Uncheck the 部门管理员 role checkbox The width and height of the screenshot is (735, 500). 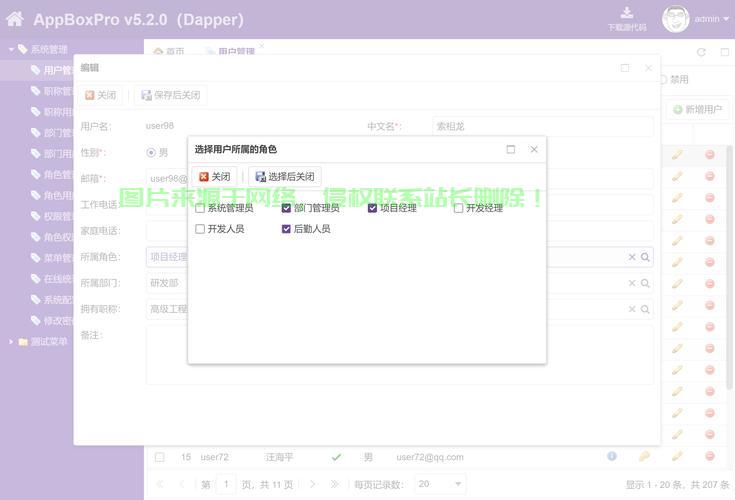(287, 209)
